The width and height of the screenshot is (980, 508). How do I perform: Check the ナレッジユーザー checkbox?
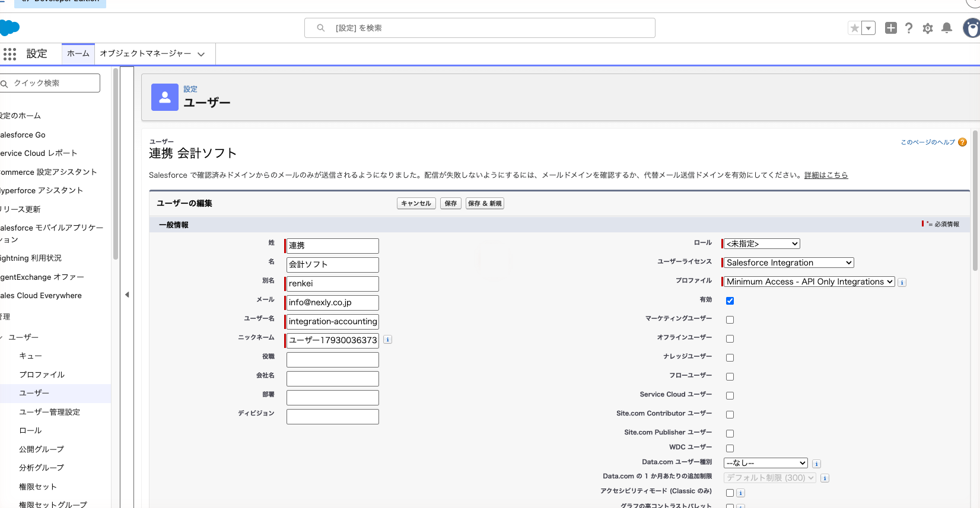pos(730,358)
